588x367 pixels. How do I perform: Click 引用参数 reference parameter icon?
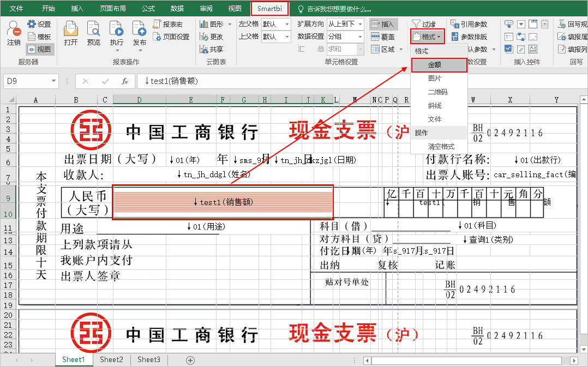[x=454, y=24]
